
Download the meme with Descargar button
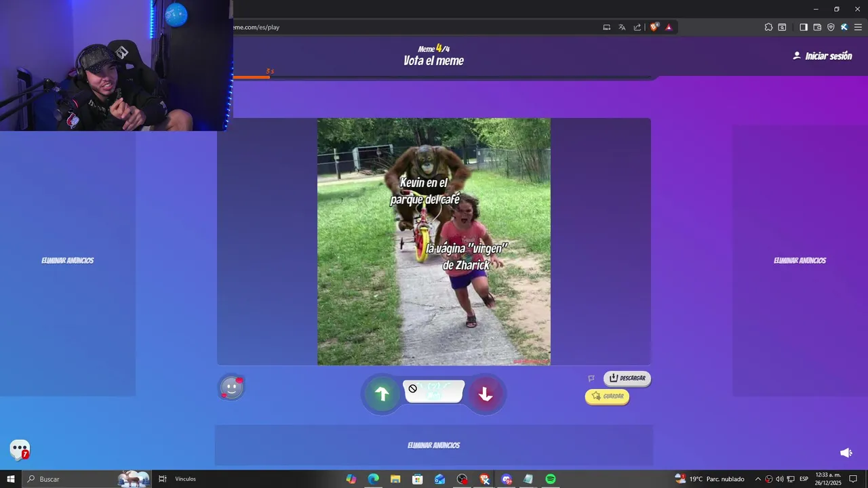pos(627,378)
